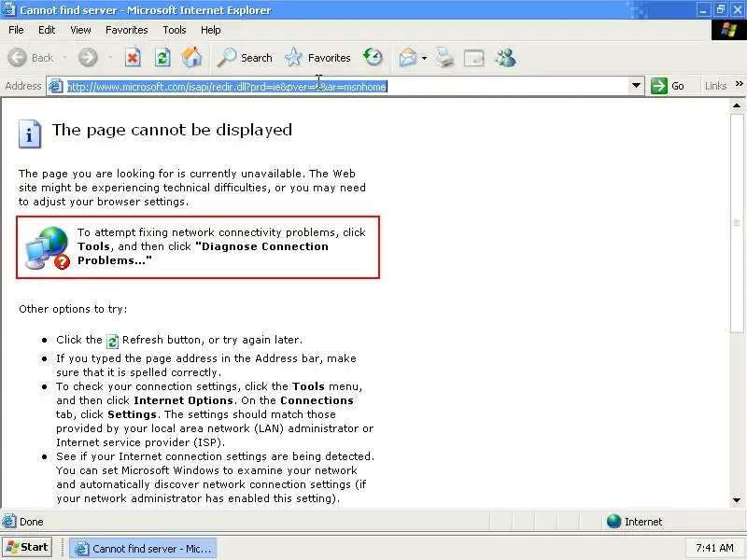Open the Help menu
Screen dimensions: 747x560
(x=211, y=30)
